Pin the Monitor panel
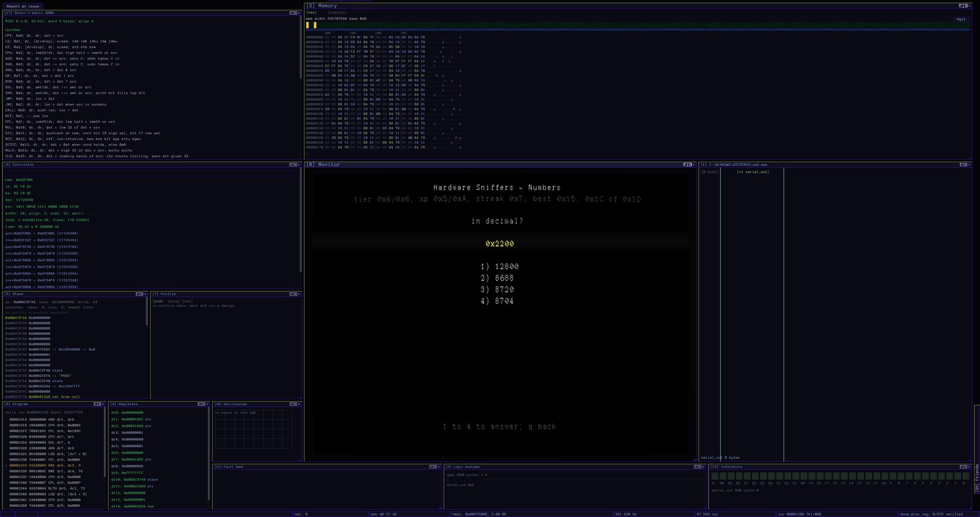This screenshot has height=517, width=980. tap(687, 164)
